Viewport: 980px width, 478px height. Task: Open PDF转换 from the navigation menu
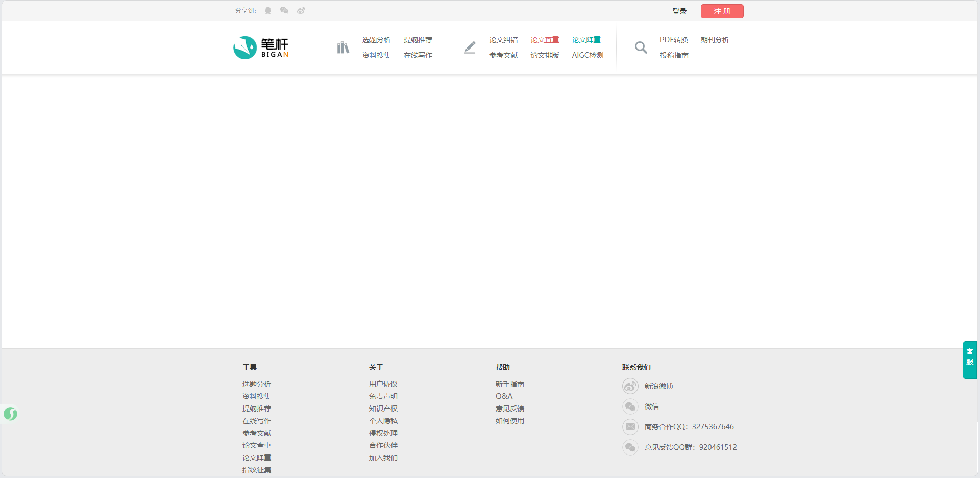674,40
